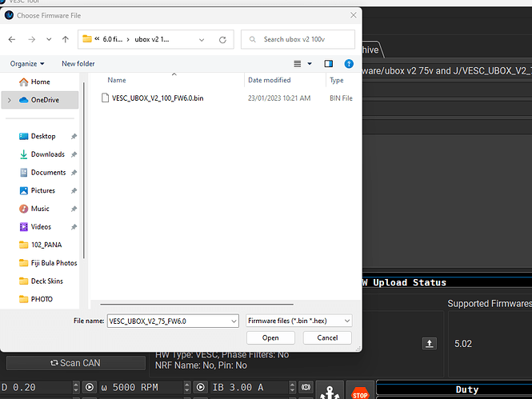Unpin Desktop via its pin icon
Screen dimensions: 532x399
coord(74,136)
